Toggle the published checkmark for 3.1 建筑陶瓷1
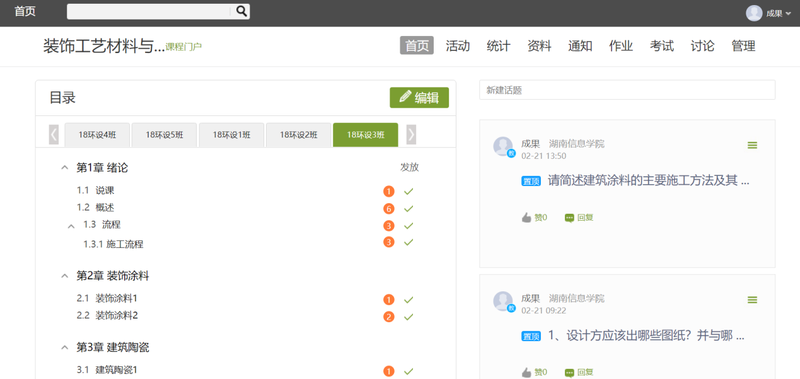This screenshot has width=800, height=379. point(408,371)
